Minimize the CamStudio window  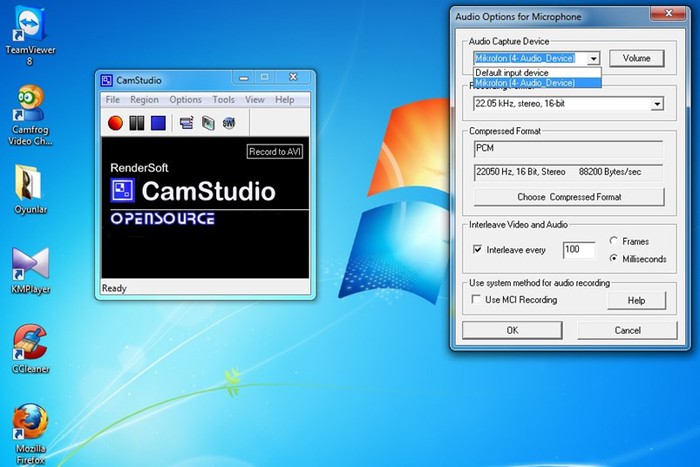pos(244,78)
